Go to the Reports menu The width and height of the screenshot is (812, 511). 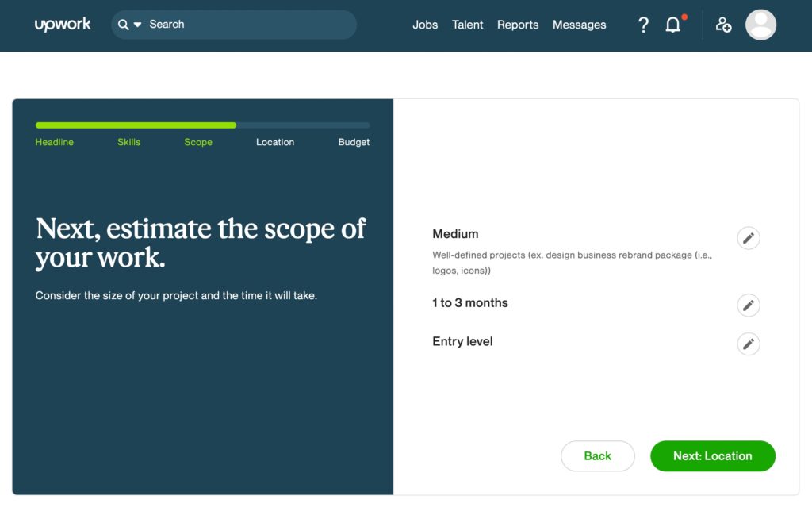(518, 25)
